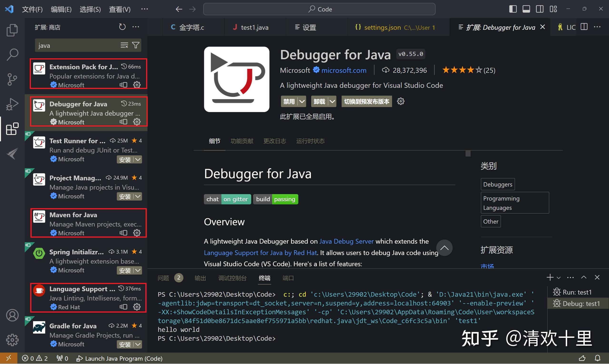Open the Source Control view

12,79
